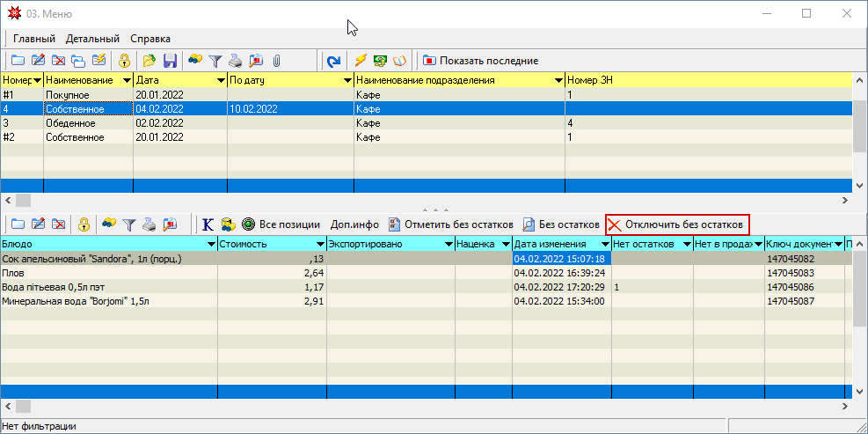Click the floppy disk save icon
The height and width of the screenshot is (434, 868).
(x=170, y=61)
